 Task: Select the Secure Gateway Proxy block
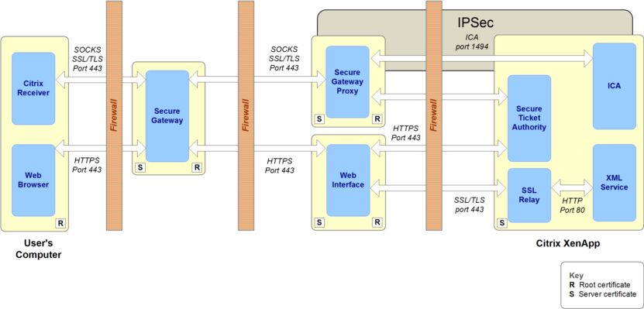coord(347,82)
